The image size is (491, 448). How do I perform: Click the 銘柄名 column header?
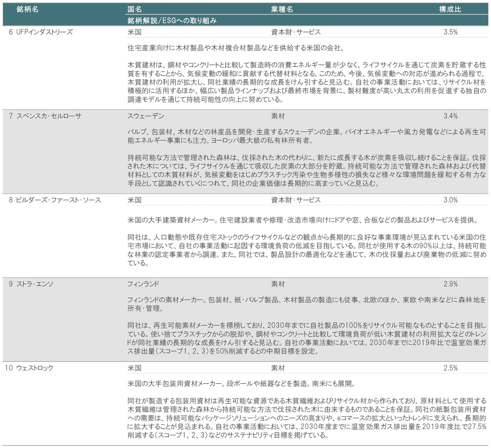click(28, 10)
